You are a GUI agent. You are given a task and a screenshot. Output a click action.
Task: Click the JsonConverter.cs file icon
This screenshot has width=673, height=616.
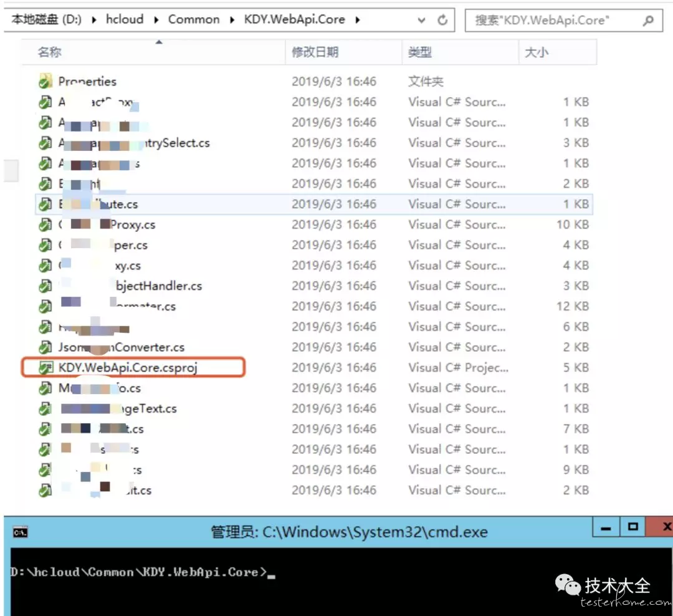[x=45, y=347]
